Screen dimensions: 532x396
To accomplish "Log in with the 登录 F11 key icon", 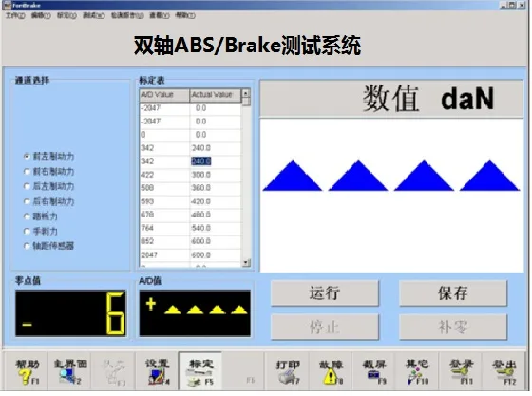I will coord(461,372).
